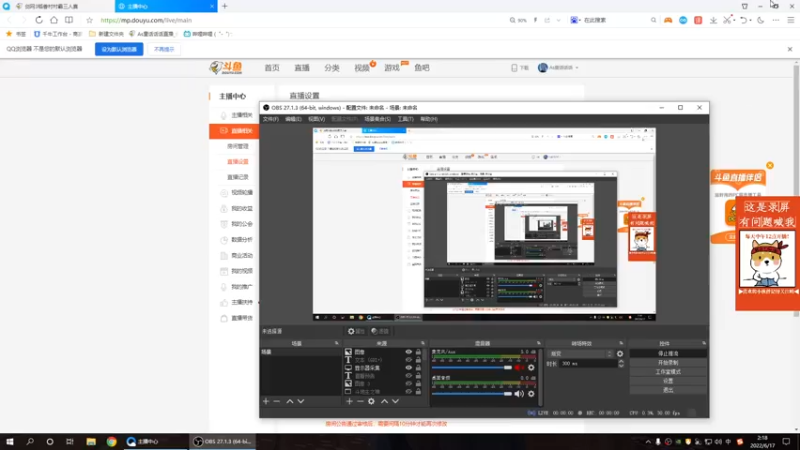Move source down in Sources toolbar
This screenshot has height=450, width=800.
point(395,402)
